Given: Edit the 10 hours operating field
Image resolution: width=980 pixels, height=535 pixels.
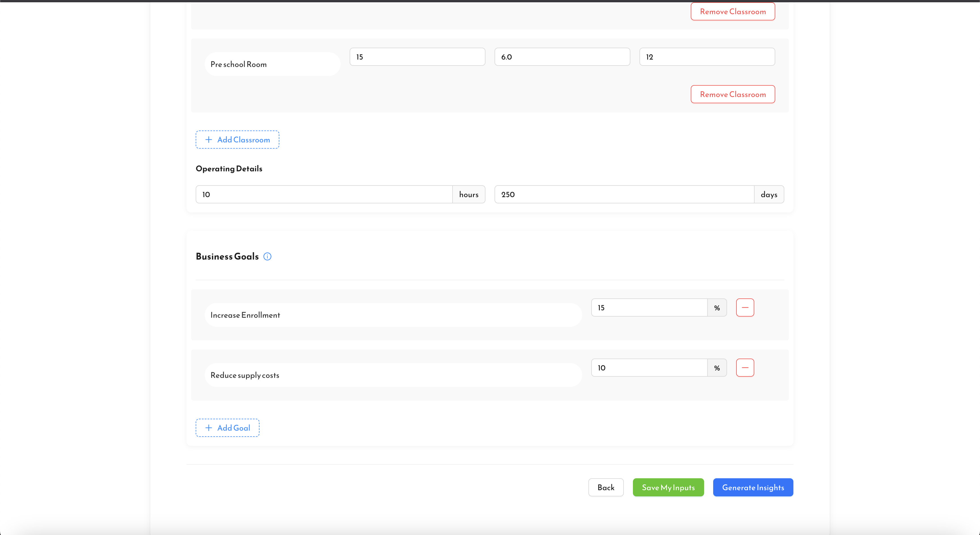Looking at the screenshot, I should click(323, 194).
